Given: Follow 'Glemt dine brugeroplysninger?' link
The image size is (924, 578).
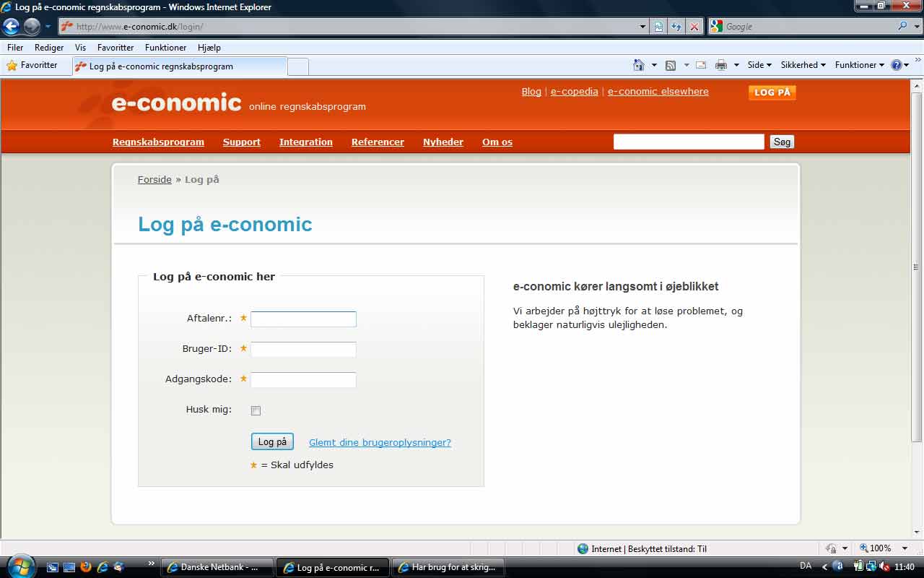Looking at the screenshot, I should [x=380, y=442].
